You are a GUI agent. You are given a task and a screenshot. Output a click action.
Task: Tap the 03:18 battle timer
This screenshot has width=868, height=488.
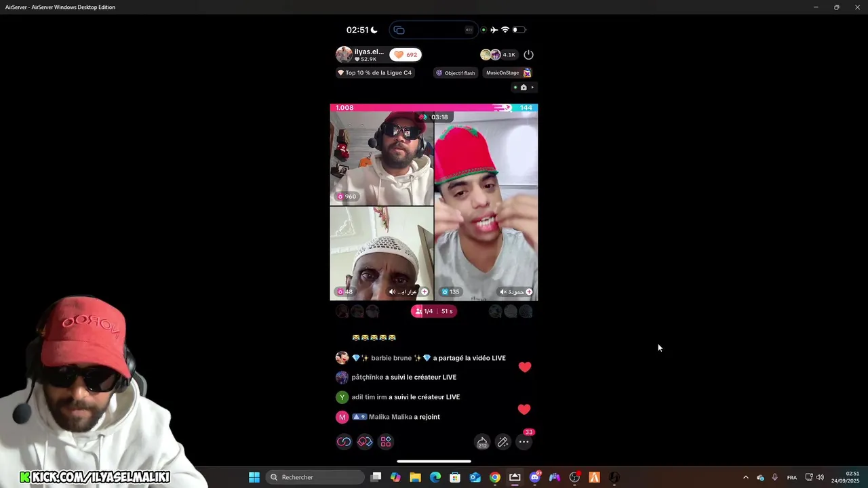434,117
